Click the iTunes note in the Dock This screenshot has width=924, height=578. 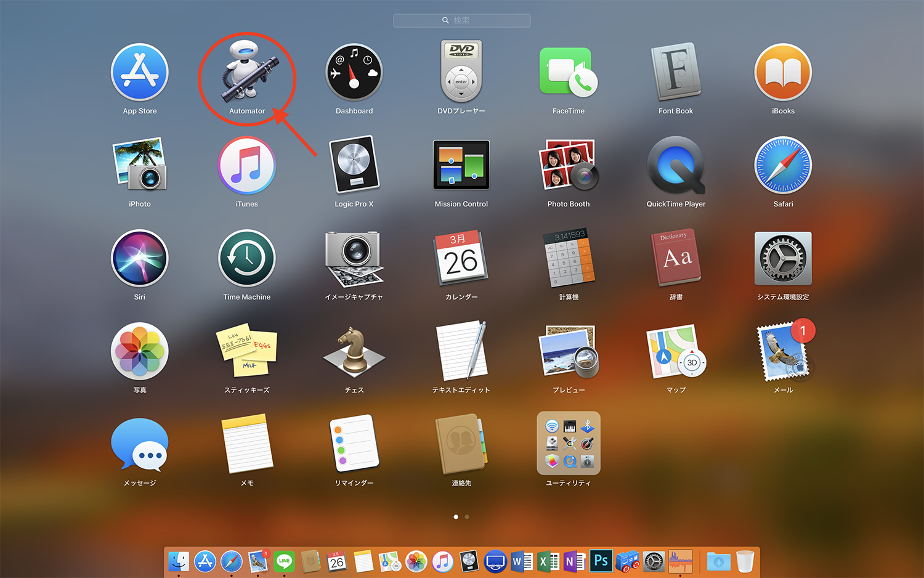pyautogui.click(x=442, y=561)
